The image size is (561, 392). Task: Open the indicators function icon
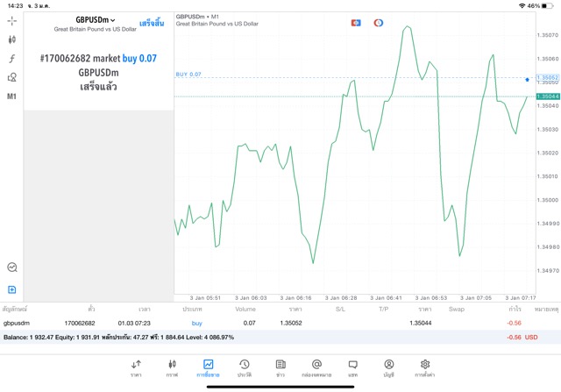point(12,58)
